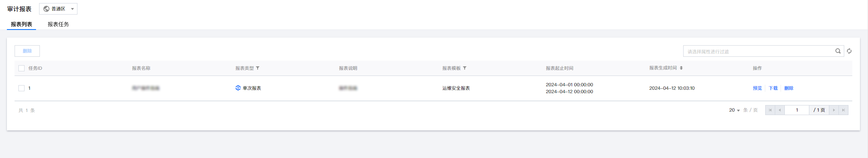Go to the previous page
This screenshot has height=158, width=868.
coord(779,110)
